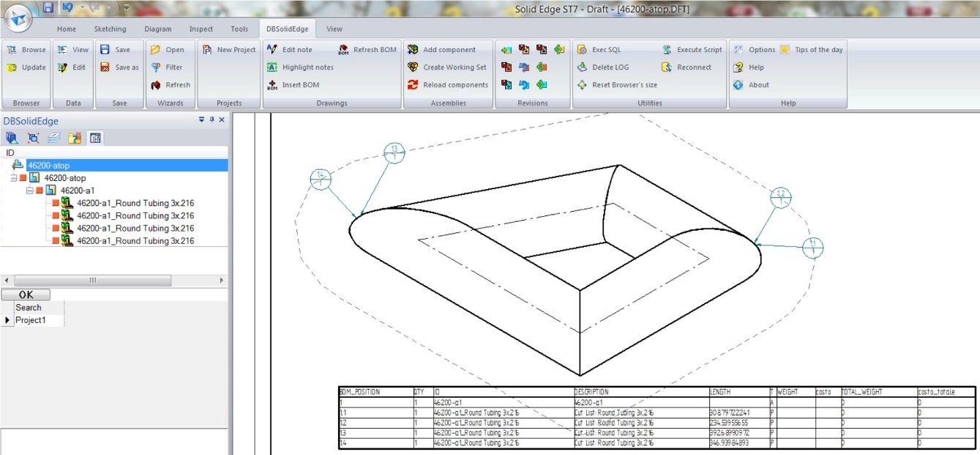Click the OK button in DBSolidEdge panel
This screenshot has height=455, width=980.
[26, 295]
